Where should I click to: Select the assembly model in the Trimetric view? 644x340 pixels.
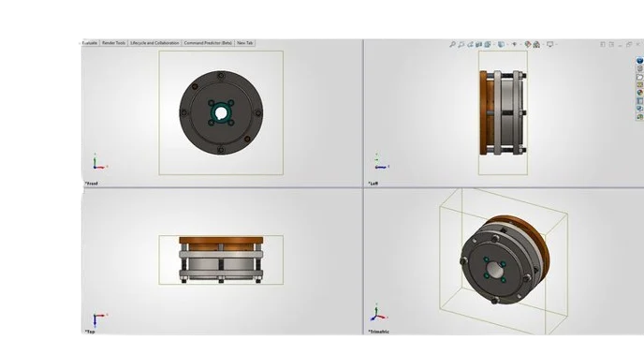click(x=505, y=259)
